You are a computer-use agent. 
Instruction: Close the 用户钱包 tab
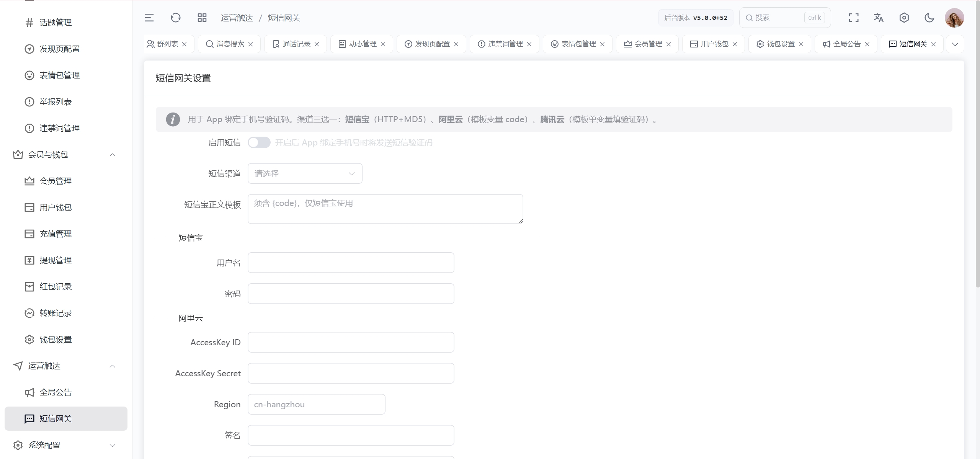tap(735, 44)
